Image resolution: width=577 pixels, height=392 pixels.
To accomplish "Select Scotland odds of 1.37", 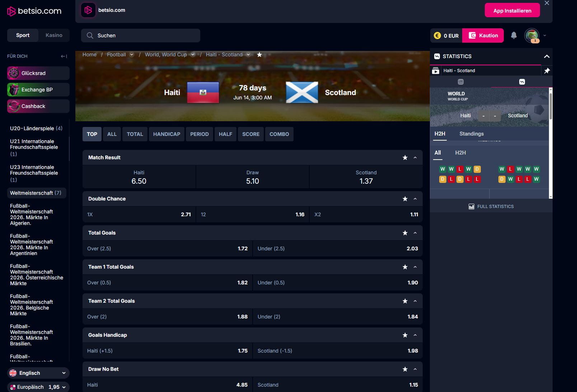I will pyautogui.click(x=366, y=177).
